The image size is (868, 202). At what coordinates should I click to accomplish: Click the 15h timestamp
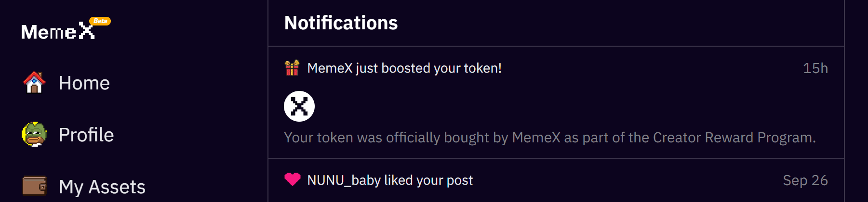click(815, 68)
